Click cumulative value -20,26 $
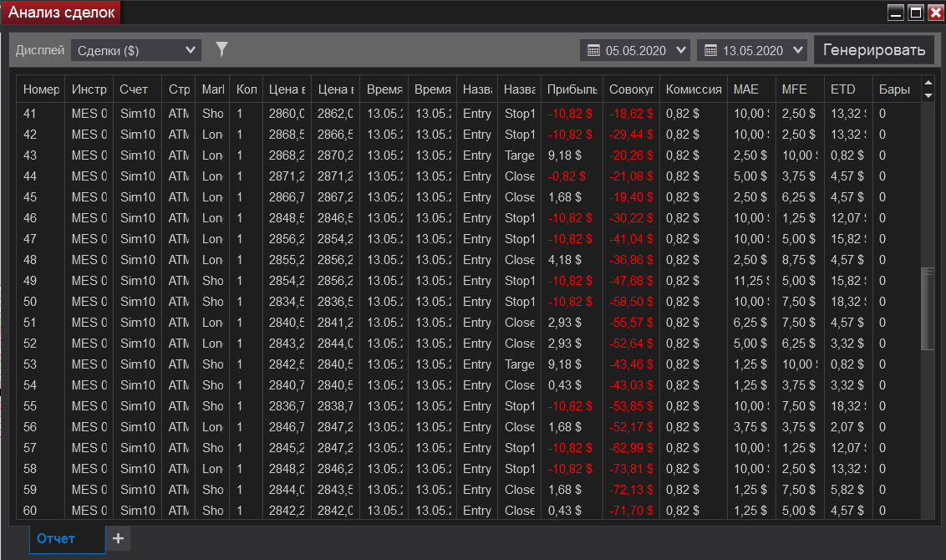 630,155
